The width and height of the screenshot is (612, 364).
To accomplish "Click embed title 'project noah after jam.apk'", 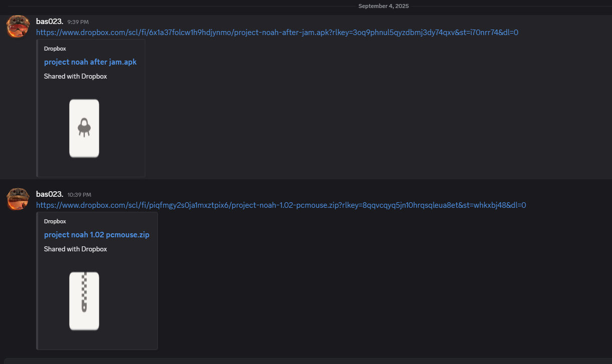I will click(90, 62).
